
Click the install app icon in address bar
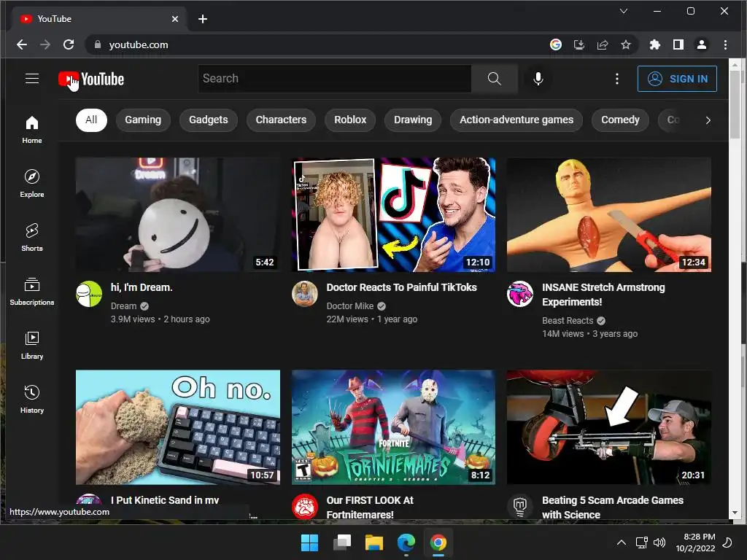[x=578, y=44]
